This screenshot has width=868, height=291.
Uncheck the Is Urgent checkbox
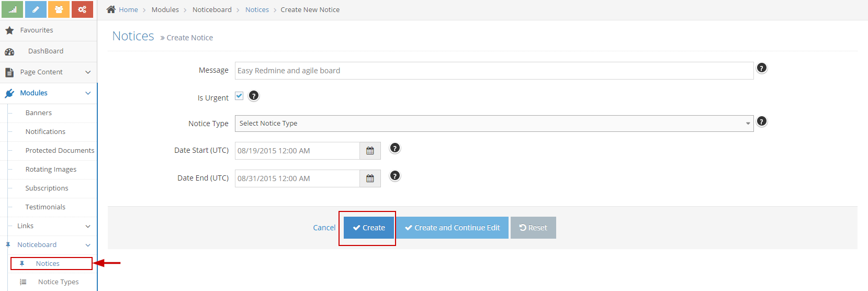point(239,96)
